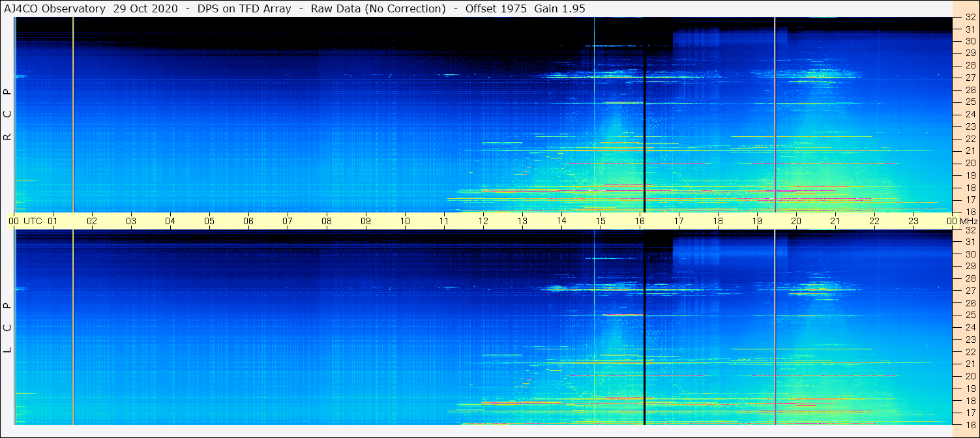
Task: Click hour label '05' on time axis
Action: click(x=209, y=221)
